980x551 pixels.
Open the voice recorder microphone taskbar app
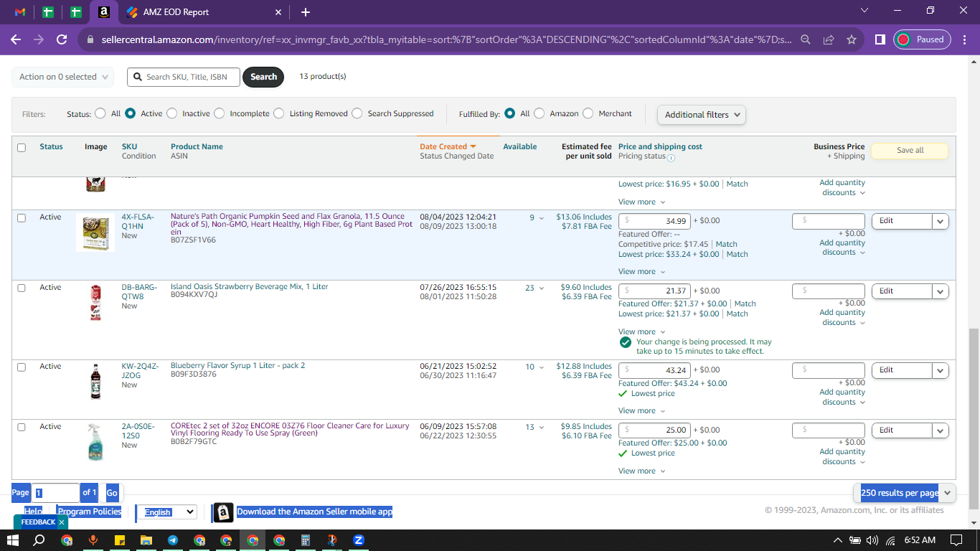(93, 540)
